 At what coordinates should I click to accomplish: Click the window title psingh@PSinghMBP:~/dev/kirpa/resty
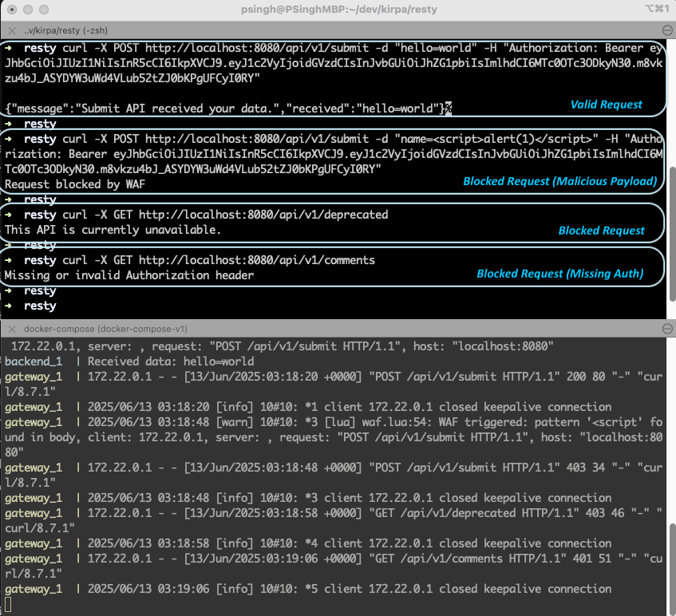point(339,9)
